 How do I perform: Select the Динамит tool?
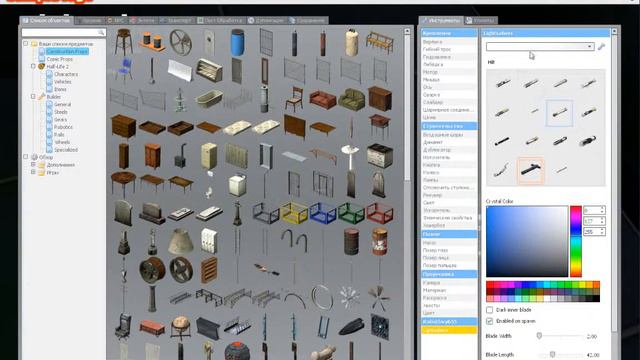tap(449, 142)
